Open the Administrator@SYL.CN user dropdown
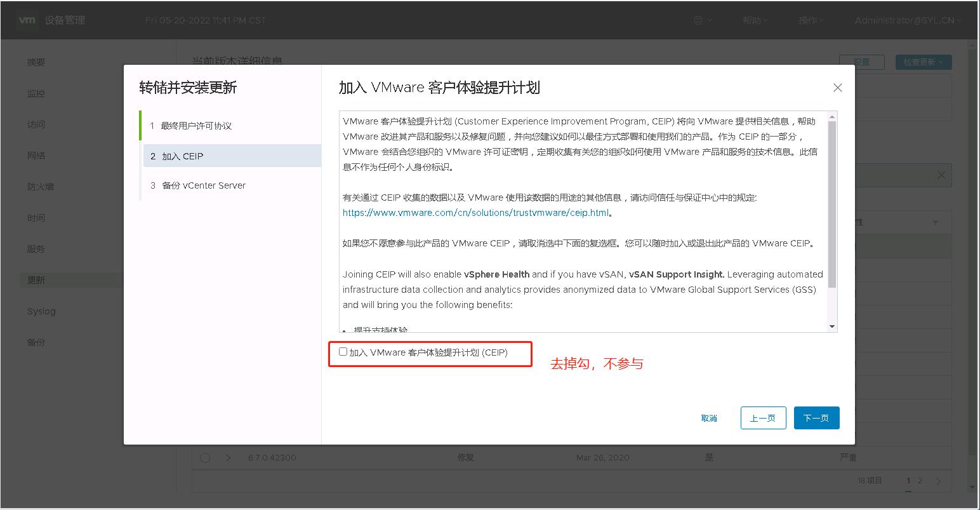The width and height of the screenshot is (980, 510). (x=908, y=20)
